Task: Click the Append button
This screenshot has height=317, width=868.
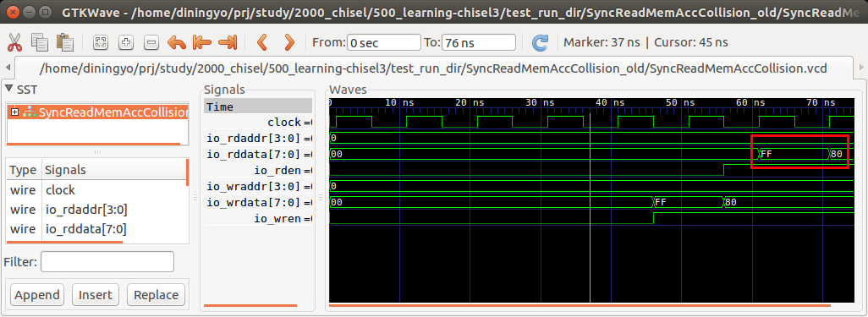Action: (37, 295)
